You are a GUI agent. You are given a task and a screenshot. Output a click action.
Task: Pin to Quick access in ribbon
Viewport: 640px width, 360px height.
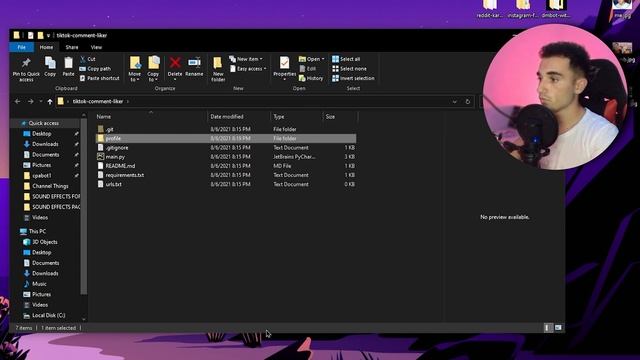pos(26,69)
